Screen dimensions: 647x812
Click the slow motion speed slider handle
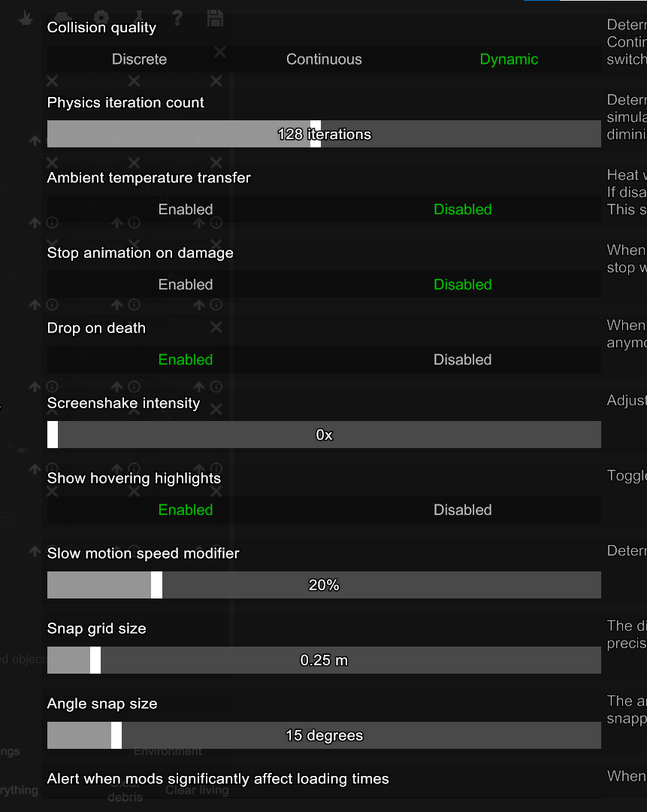(x=156, y=585)
